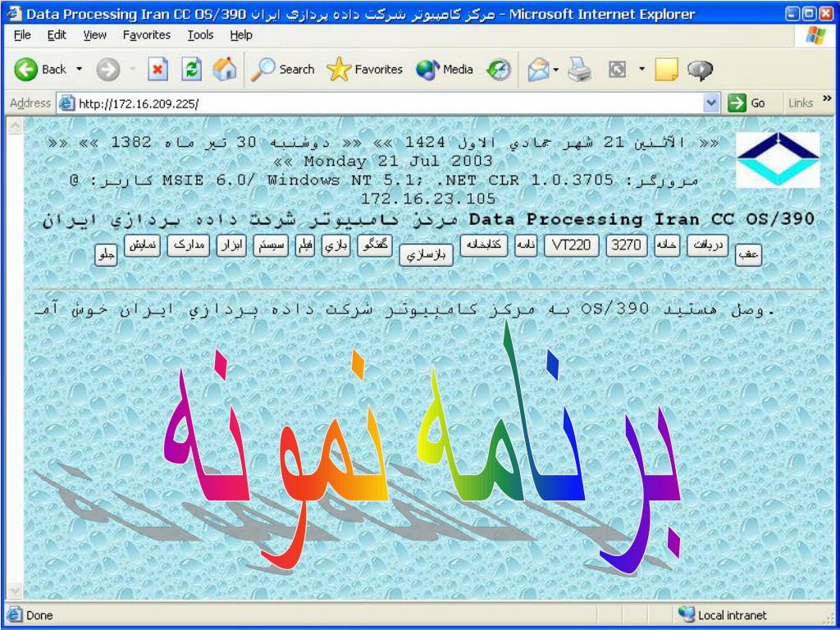This screenshot has height=630, width=840.
Task: Print the page with the printer icon
Action: (x=580, y=70)
